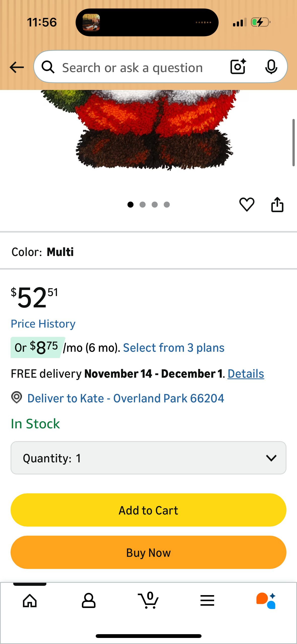Screen dimensions: 297x644
Task: Open Select from 3 plans link
Action: coord(174,348)
